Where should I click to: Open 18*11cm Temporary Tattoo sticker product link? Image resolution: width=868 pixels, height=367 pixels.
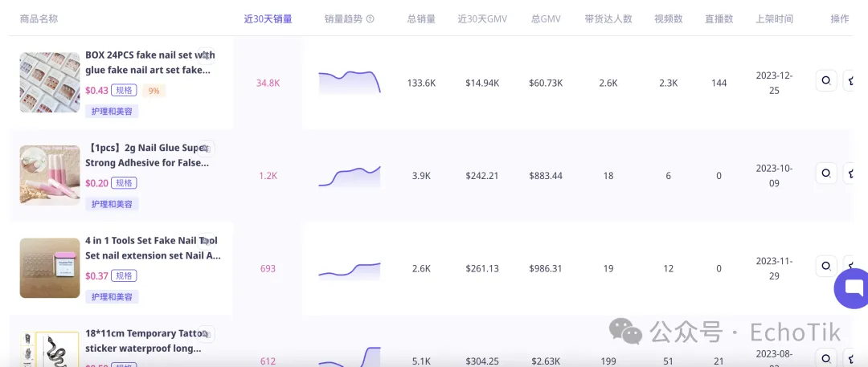[143, 340]
